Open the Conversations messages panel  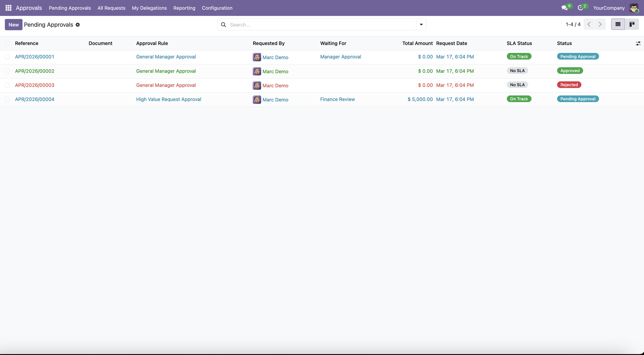click(565, 7)
